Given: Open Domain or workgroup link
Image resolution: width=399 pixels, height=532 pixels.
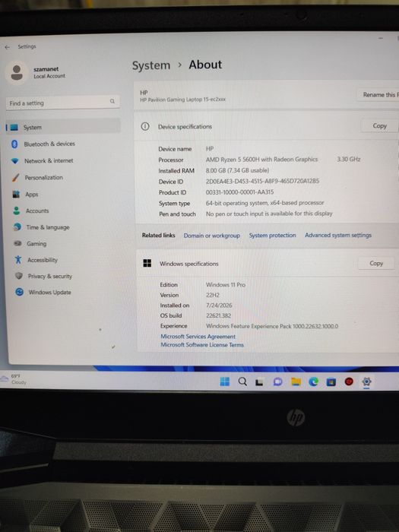Looking at the screenshot, I should click(x=212, y=236).
